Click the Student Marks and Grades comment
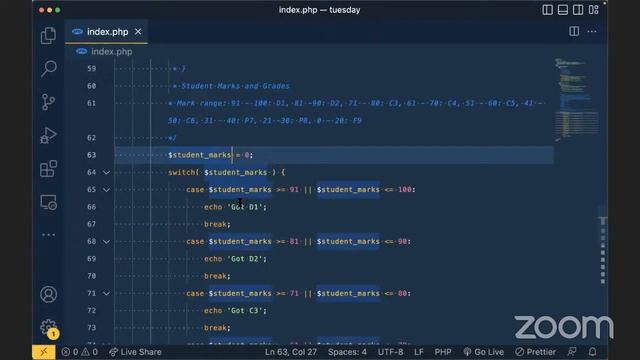 tap(235, 86)
